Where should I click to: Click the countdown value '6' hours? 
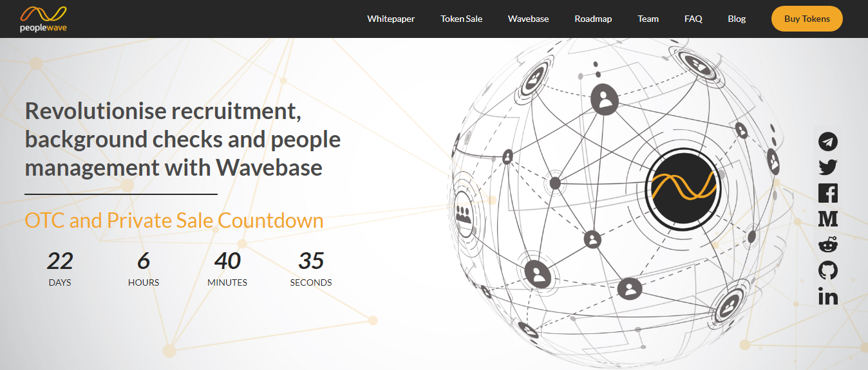[x=144, y=261]
